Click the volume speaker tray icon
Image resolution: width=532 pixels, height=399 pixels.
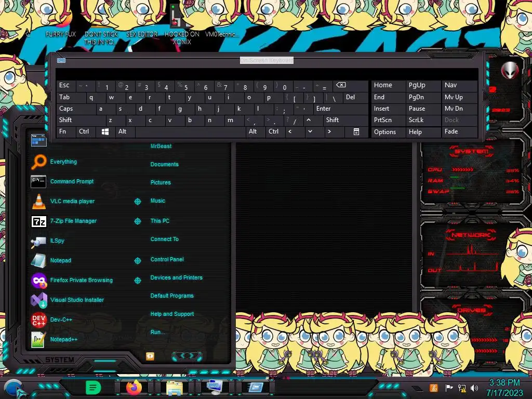tap(474, 388)
